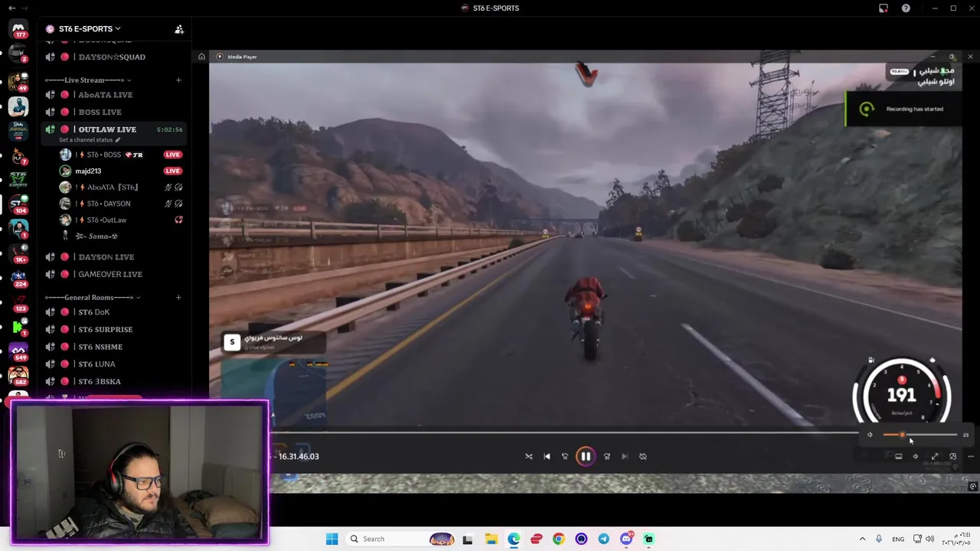Open Discord direct messages with 177 badge
Viewport: 980px width, 551px height.
(18, 29)
